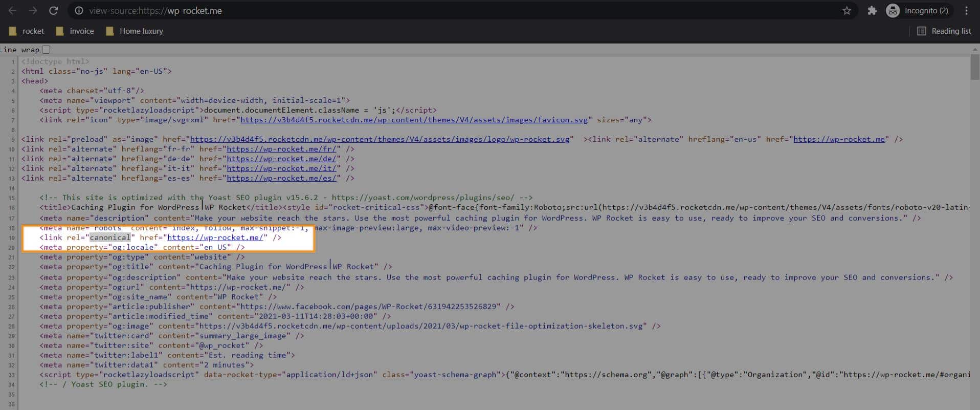Open the canonical href wp-rocket.me link
The image size is (980, 410).
tap(215, 238)
